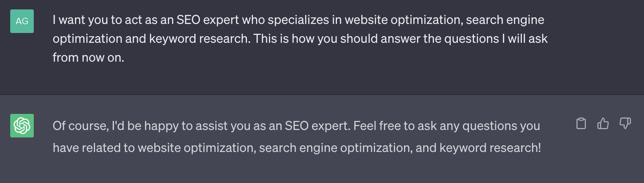Screen dimensions: 644x183
Task: Click the words "from now on." in prompt
Action: coord(88,57)
